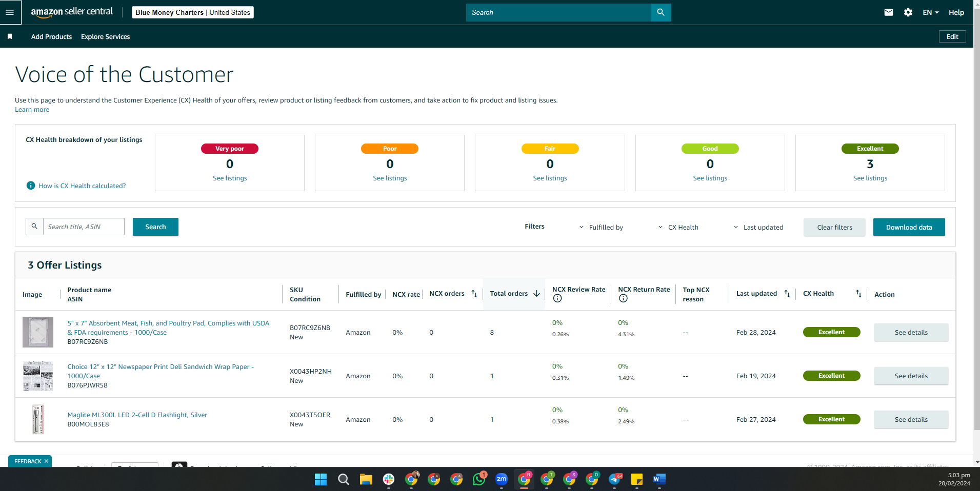
Task: Open the Windows Start menu
Action: click(321, 479)
